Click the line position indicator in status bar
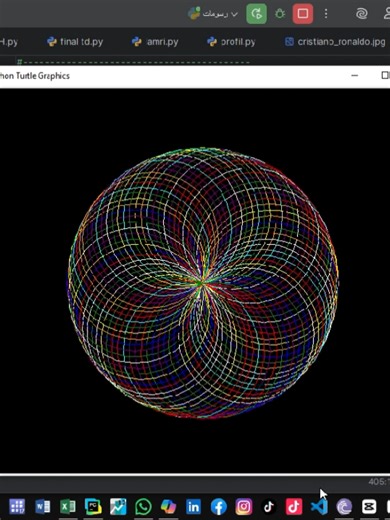The image size is (390, 520). pyautogui.click(x=379, y=482)
